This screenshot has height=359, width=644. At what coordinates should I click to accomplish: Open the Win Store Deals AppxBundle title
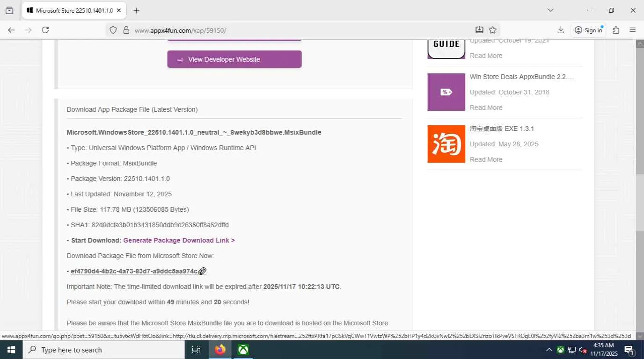click(x=522, y=77)
